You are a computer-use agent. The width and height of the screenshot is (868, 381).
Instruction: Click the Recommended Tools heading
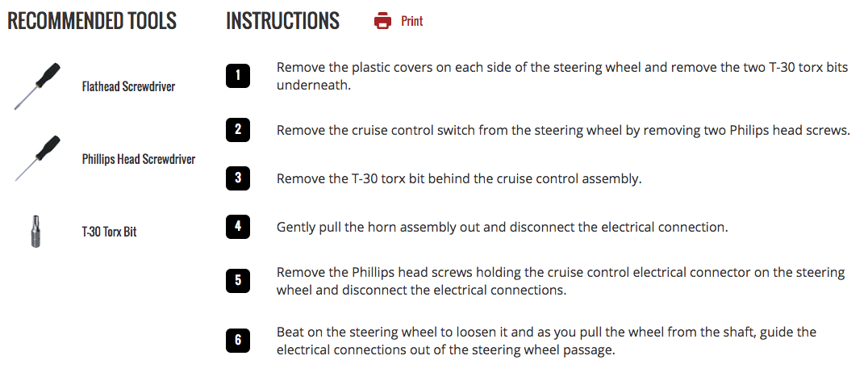click(92, 21)
